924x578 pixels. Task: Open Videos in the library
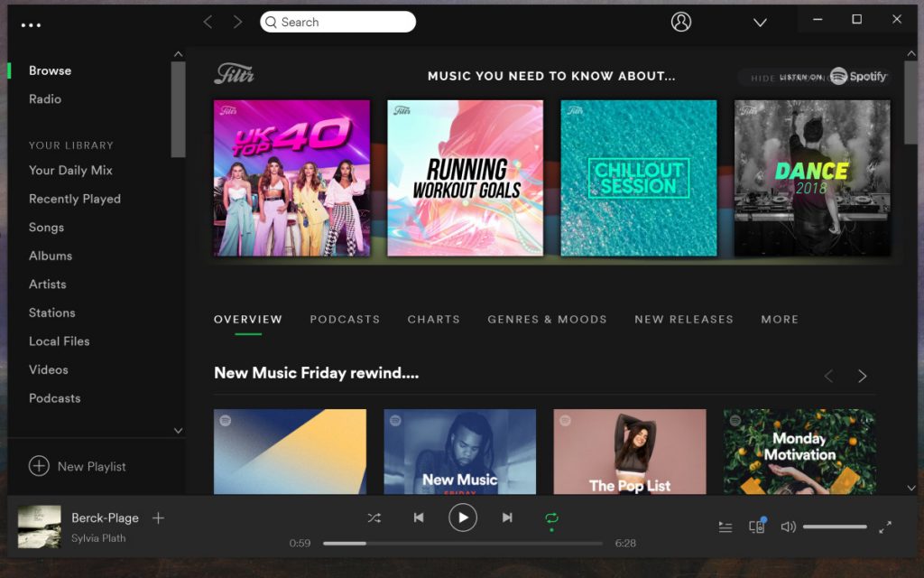[x=49, y=369]
